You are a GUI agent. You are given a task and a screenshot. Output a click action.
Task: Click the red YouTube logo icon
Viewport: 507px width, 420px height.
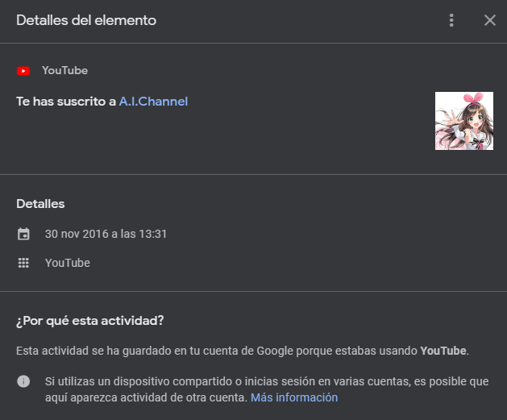tap(23, 71)
